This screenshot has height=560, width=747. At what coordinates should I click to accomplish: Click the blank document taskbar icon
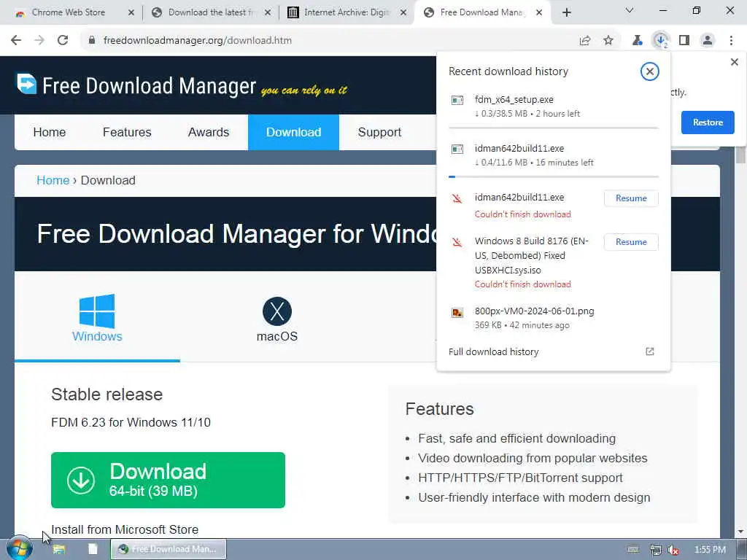[93, 549]
